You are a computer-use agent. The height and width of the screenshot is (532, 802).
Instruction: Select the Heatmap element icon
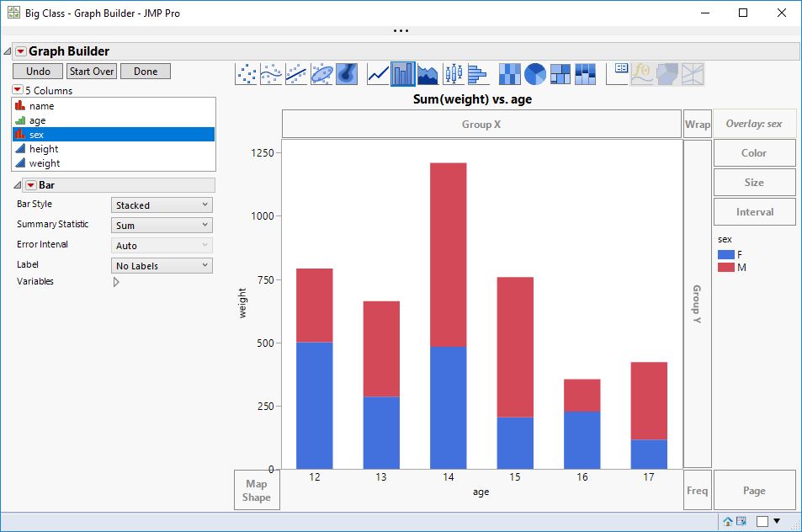(509, 72)
